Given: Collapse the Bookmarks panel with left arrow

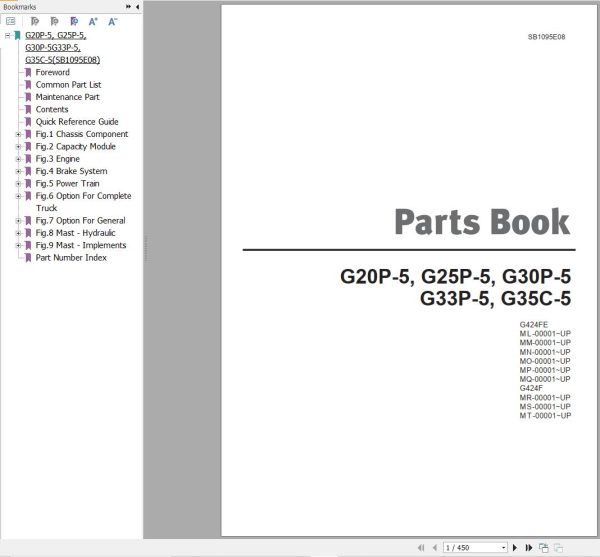Looking at the screenshot, I should click(137, 7).
